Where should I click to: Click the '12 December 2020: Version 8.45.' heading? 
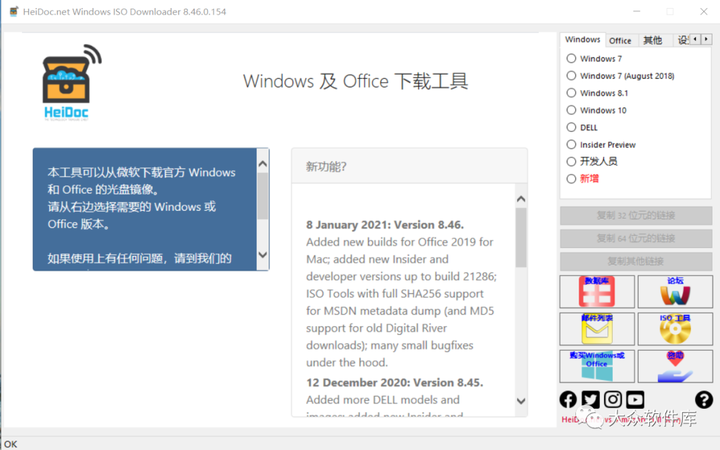tap(394, 382)
